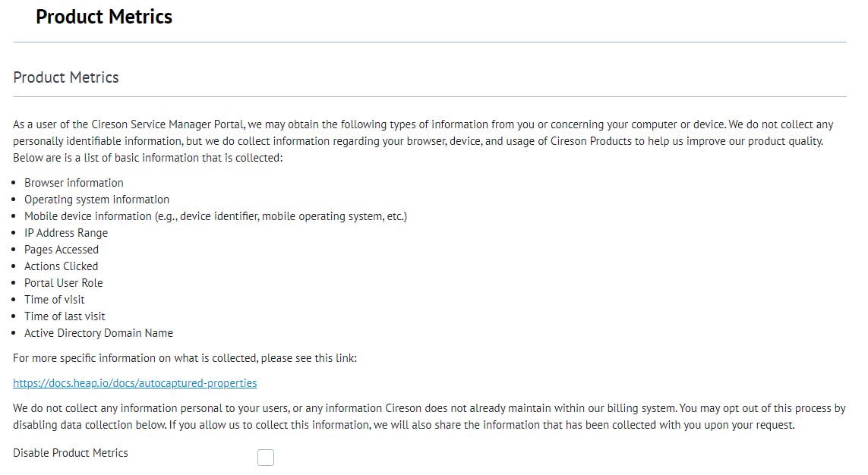This screenshot has width=868, height=475.
Task: Click the 'Actions Clicked' list item
Action: click(x=62, y=266)
